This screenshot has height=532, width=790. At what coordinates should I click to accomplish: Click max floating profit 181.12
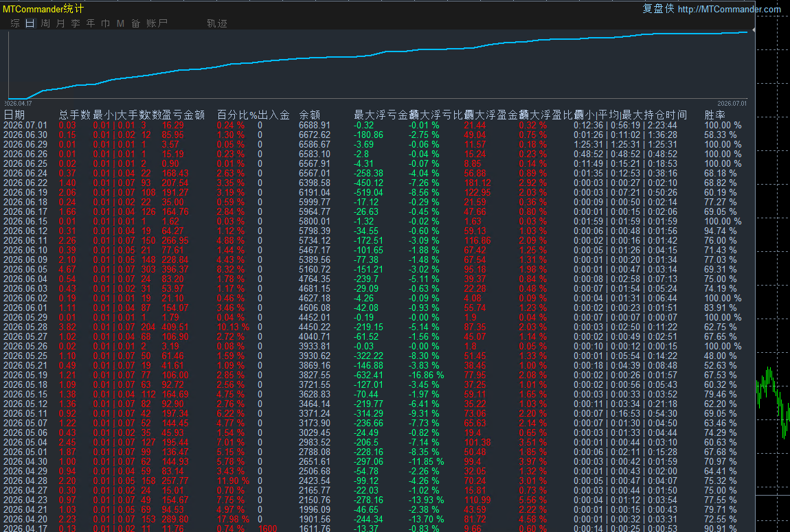click(477, 183)
